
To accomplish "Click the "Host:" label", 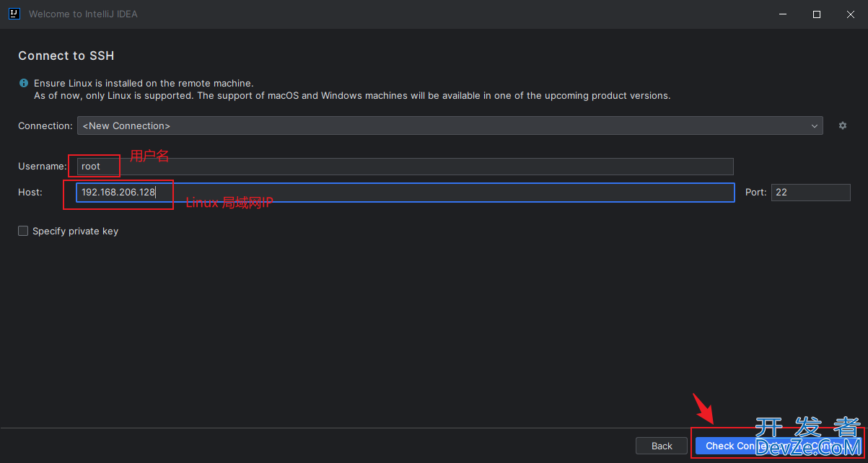I will coord(30,193).
